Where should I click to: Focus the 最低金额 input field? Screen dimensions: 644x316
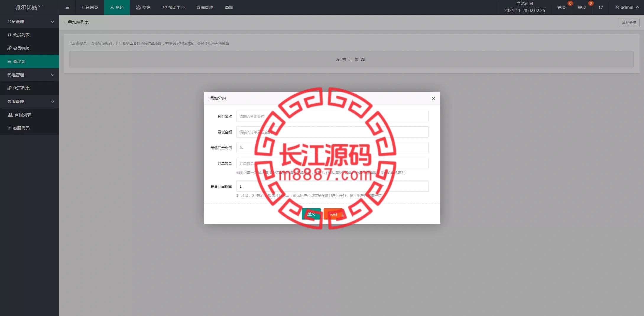click(x=332, y=132)
